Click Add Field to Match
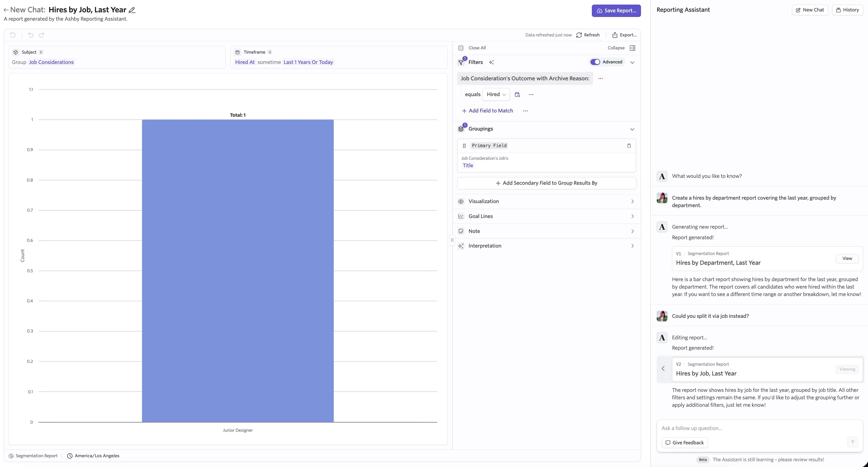 (x=487, y=111)
